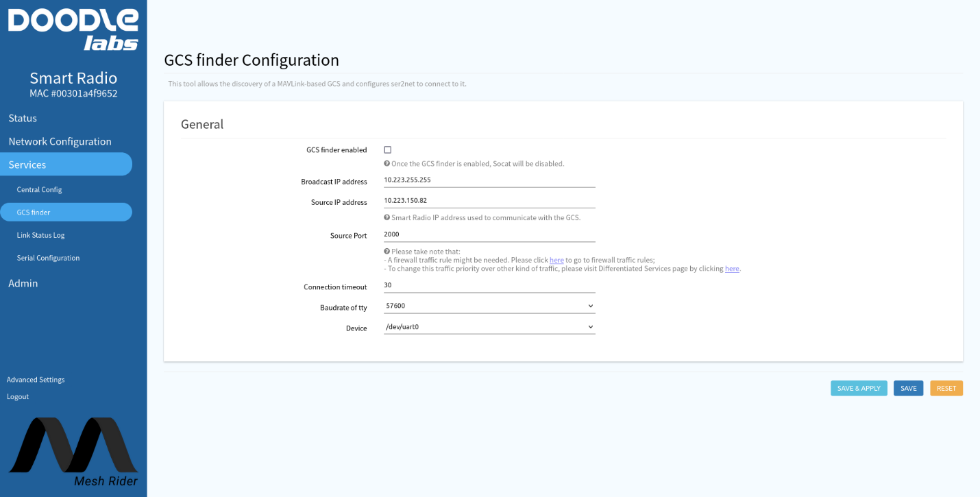Click the help icon next to GCS finder note
Image resolution: width=980 pixels, height=497 pixels.
(x=388, y=163)
